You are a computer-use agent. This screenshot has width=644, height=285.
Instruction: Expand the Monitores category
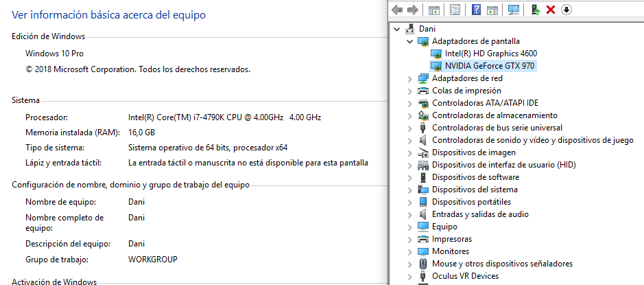pos(410,251)
